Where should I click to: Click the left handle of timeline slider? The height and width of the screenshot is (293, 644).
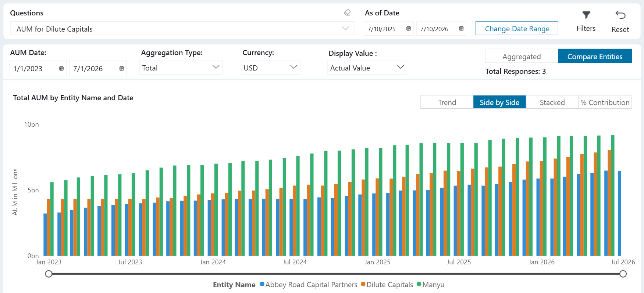click(x=49, y=274)
